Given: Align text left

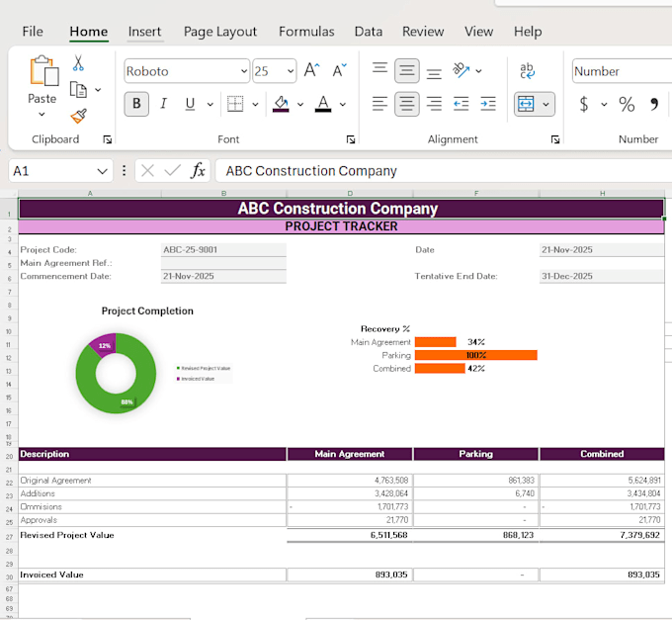Looking at the screenshot, I should pyautogui.click(x=379, y=104).
